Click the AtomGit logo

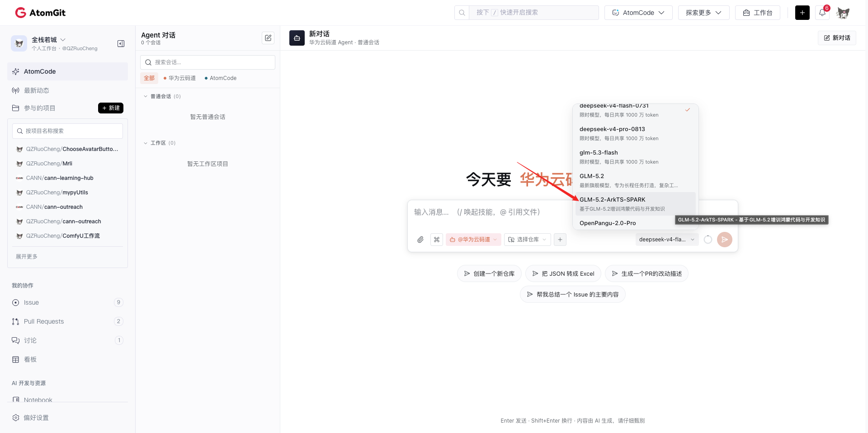pyautogui.click(x=40, y=13)
